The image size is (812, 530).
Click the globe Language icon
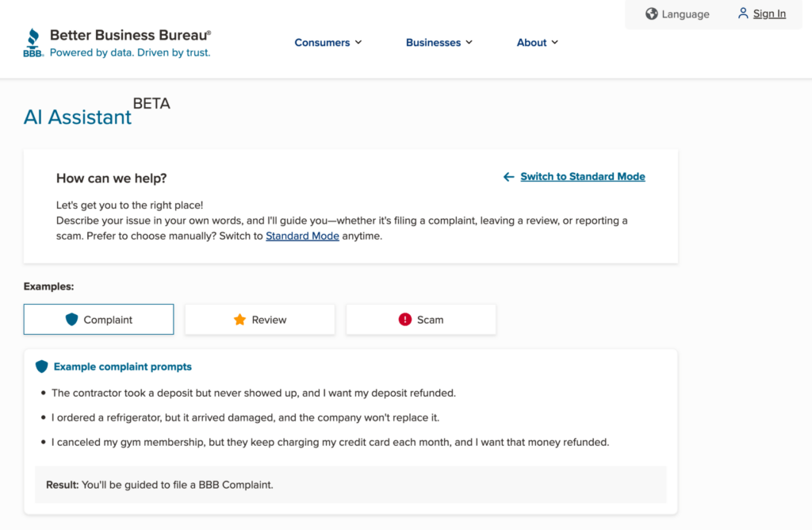tap(652, 13)
